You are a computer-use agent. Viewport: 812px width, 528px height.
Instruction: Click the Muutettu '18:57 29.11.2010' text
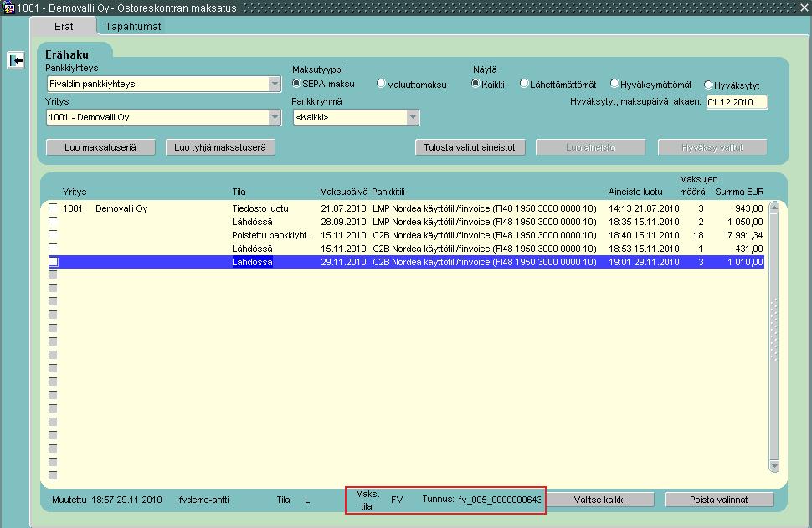click(126, 500)
